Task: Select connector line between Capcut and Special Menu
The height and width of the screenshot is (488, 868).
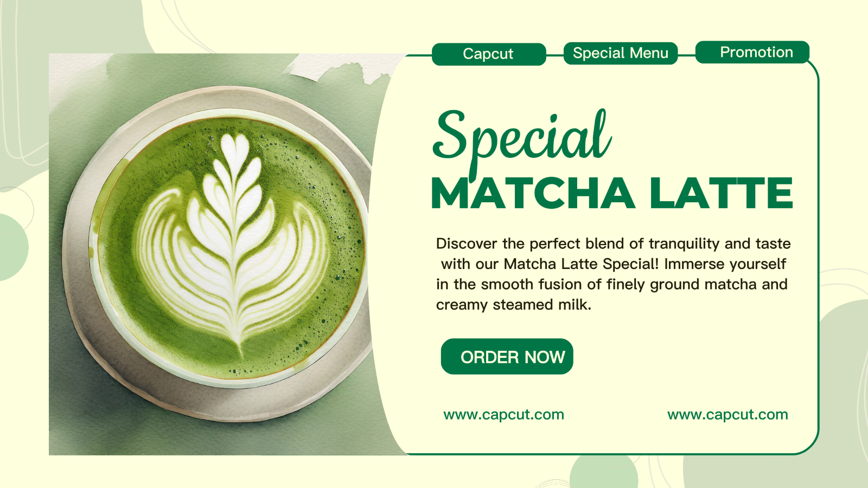Action: (555, 55)
